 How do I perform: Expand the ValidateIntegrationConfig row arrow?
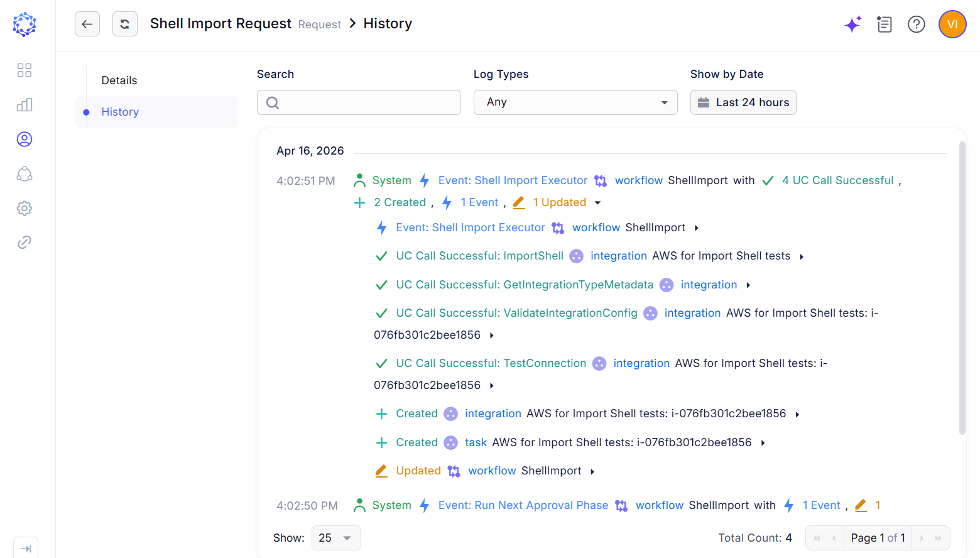click(x=492, y=336)
